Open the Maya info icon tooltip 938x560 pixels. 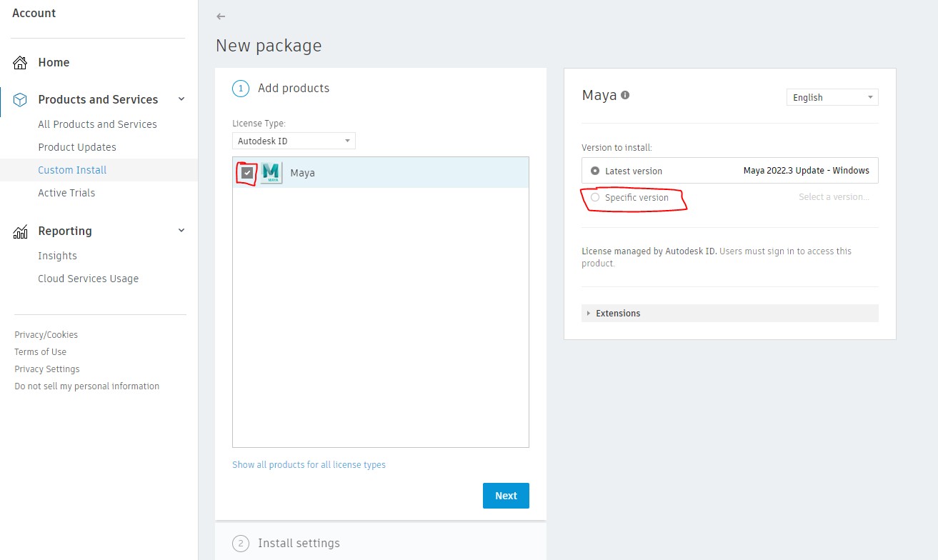pos(625,95)
